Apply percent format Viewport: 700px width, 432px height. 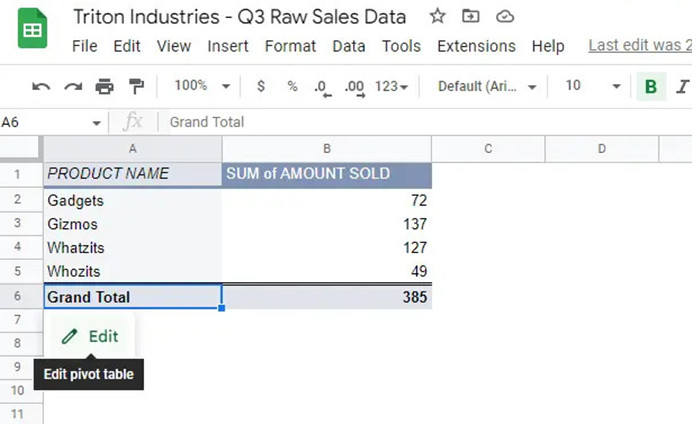pyautogui.click(x=292, y=86)
